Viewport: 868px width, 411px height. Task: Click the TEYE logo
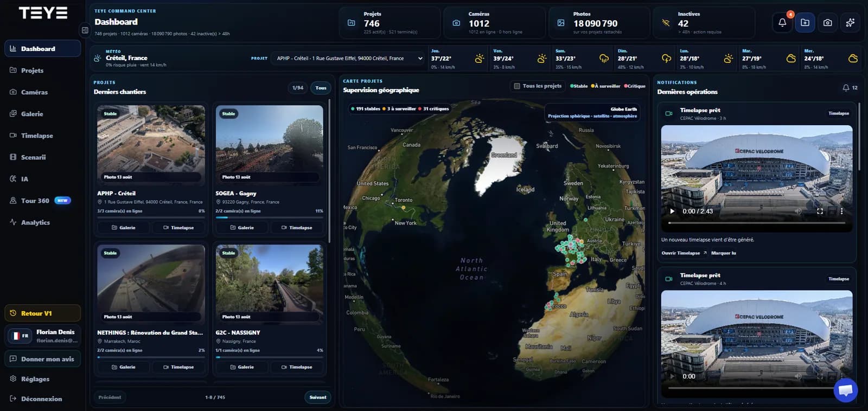tap(43, 13)
